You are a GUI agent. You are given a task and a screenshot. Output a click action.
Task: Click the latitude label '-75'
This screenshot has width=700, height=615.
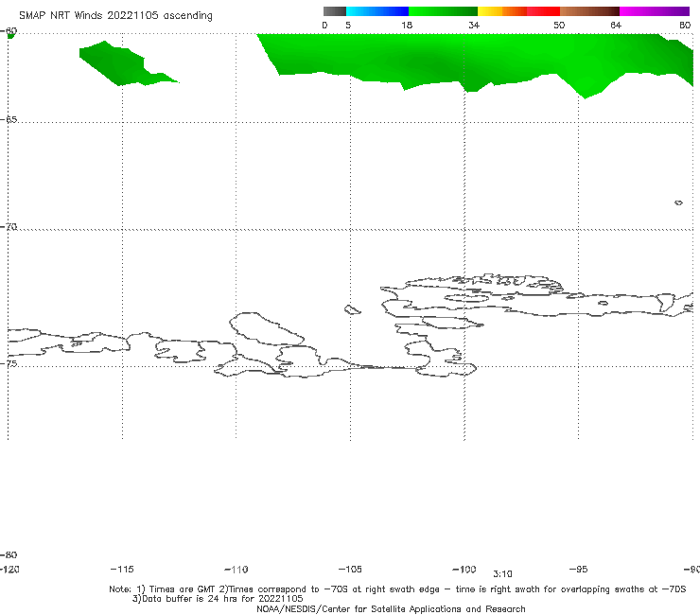9,363
